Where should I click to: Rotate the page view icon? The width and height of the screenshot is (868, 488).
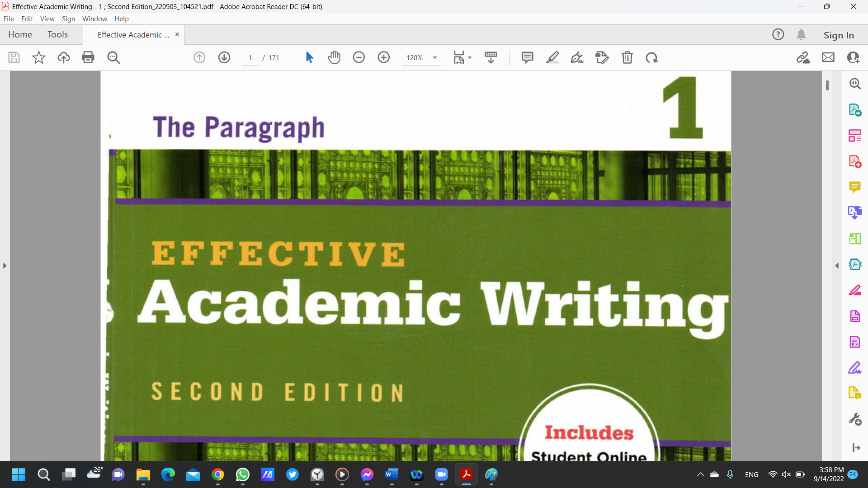pos(652,57)
